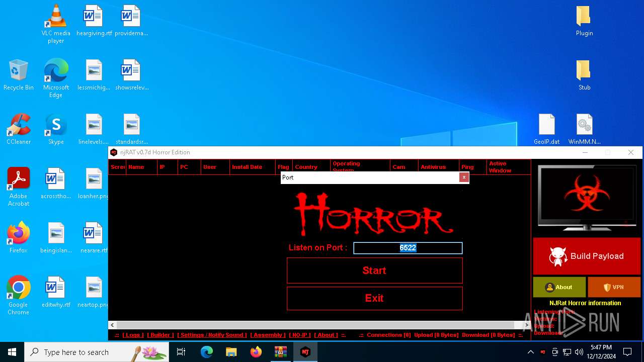Click the taskbar search box
644x362 pixels.
97,352
